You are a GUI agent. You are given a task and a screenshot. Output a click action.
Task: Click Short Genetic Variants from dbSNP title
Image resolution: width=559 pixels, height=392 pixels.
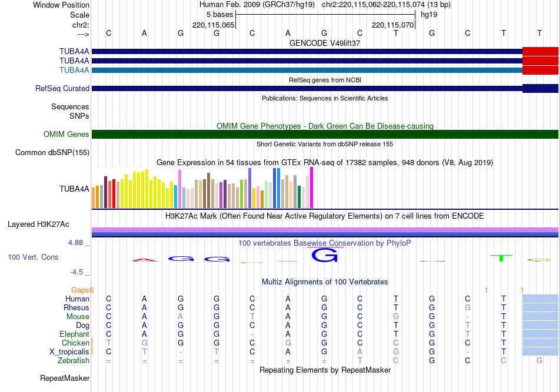[325, 144]
